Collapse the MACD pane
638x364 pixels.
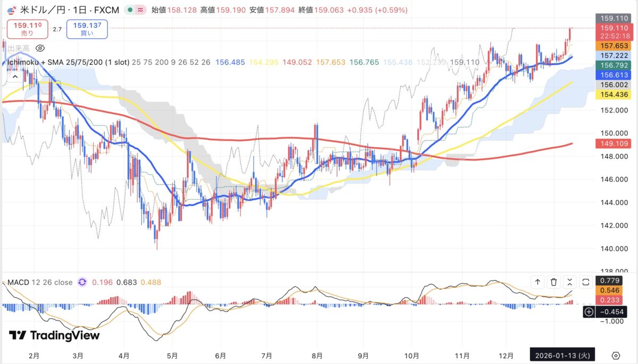tap(570, 282)
